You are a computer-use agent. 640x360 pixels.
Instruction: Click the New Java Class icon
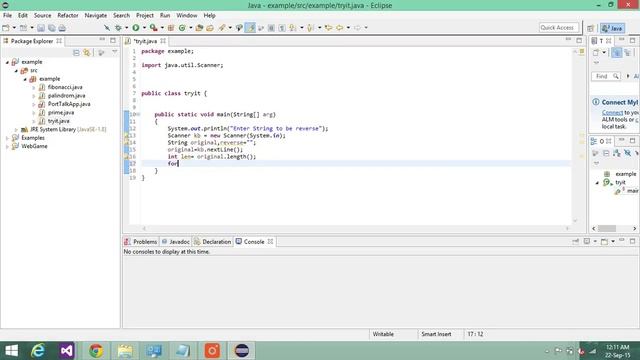(x=182, y=28)
